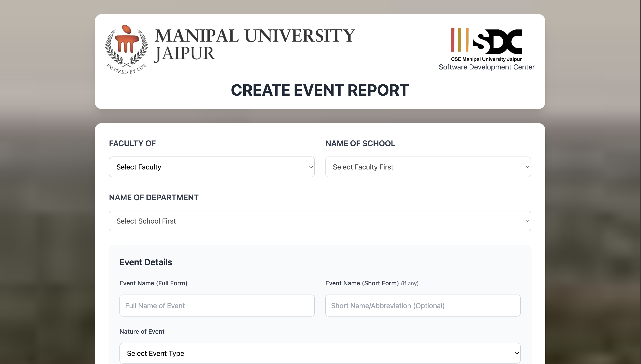Click the Nature of Event label
This screenshot has height=364, width=641.
pyautogui.click(x=142, y=331)
